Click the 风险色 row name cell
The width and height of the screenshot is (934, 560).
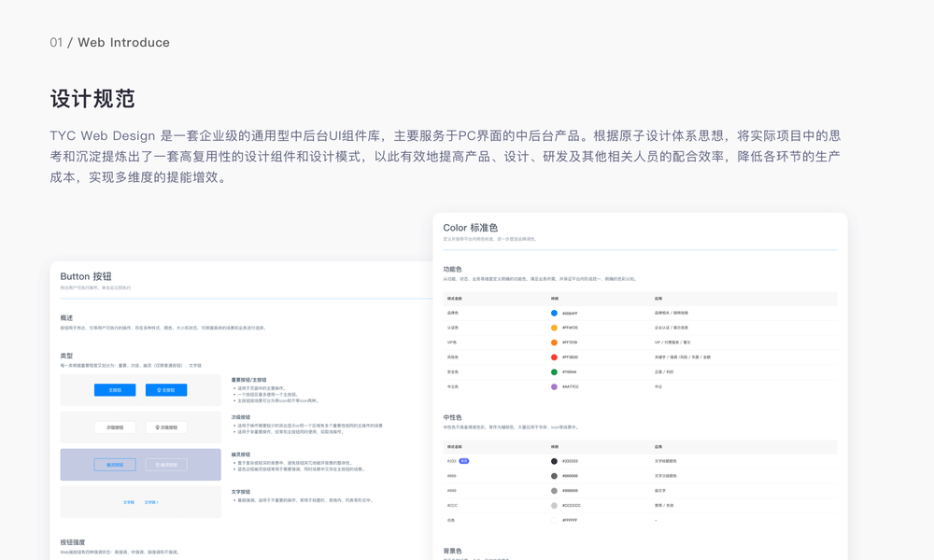click(x=453, y=357)
